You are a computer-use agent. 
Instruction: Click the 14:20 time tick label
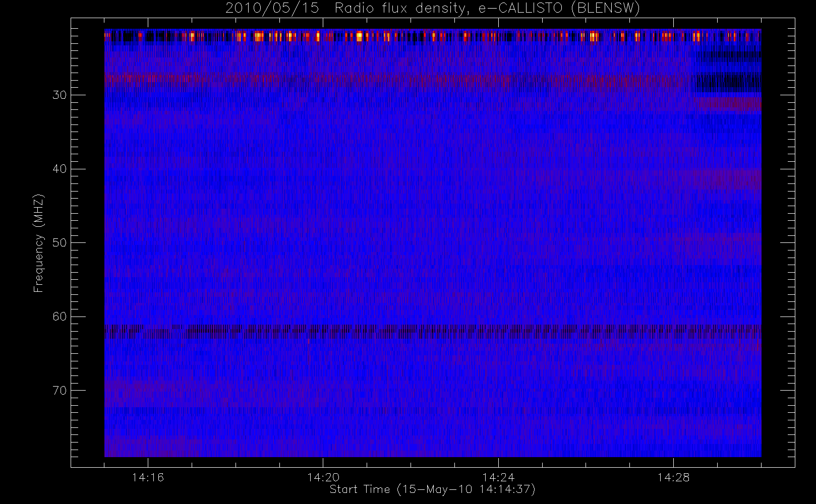323,477
